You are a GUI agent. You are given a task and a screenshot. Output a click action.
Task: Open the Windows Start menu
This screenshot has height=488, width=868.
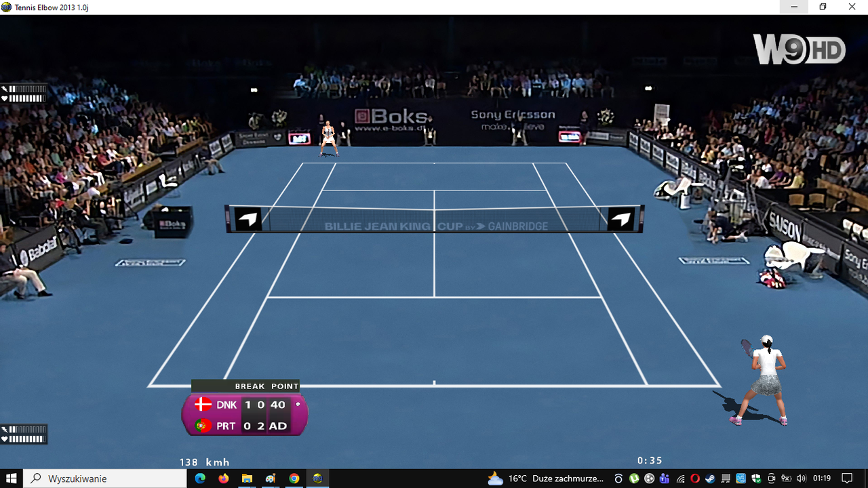coord(11,479)
